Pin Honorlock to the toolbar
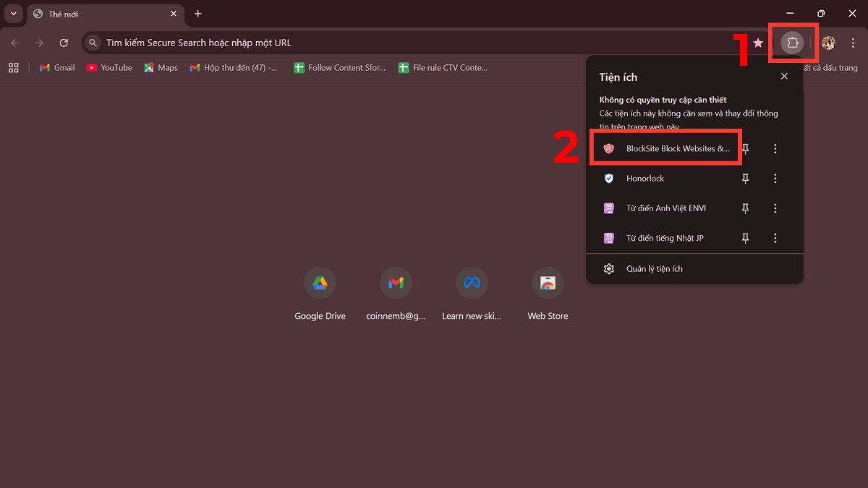Screen dimensions: 868x488 745,178
